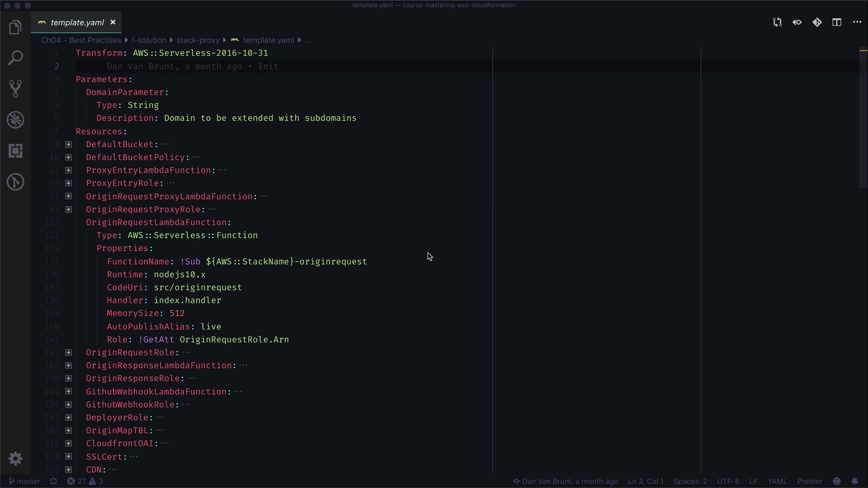Open the Extensions view
This screenshot has width=868, height=488.
15,151
